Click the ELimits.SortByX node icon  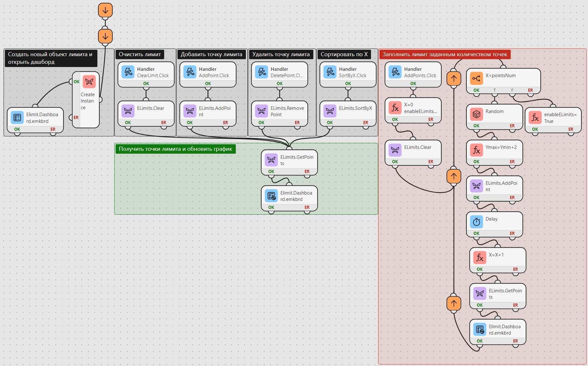coord(330,111)
